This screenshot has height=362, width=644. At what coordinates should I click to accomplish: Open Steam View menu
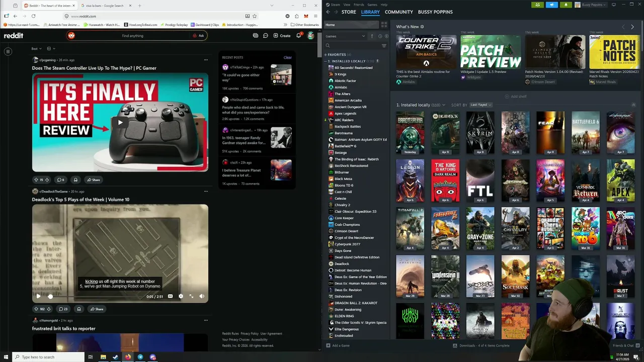(x=347, y=5)
